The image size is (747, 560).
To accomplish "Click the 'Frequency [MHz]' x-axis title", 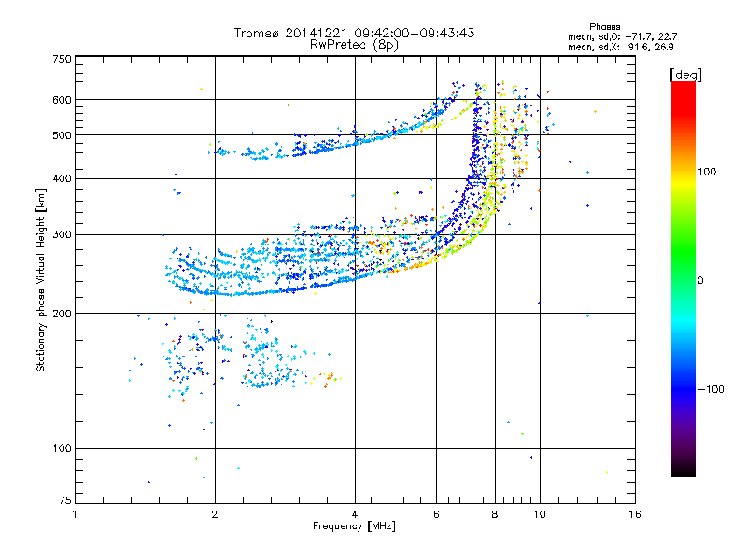I will tap(354, 526).
